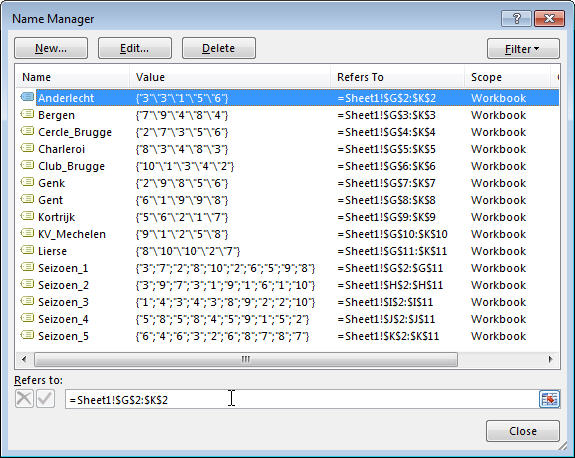The height and width of the screenshot is (458, 575).
Task: Click the name icon beside Seizoen_5
Action: [x=28, y=335]
